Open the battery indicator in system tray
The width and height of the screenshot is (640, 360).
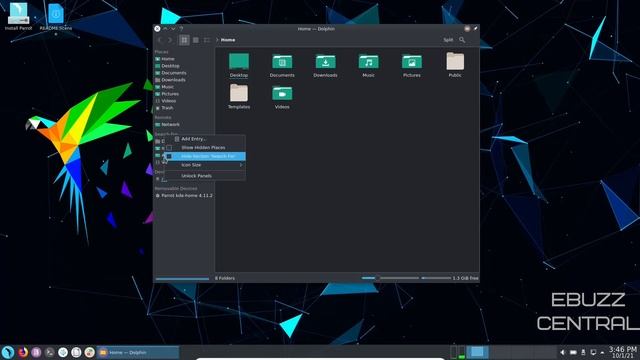coord(573,352)
